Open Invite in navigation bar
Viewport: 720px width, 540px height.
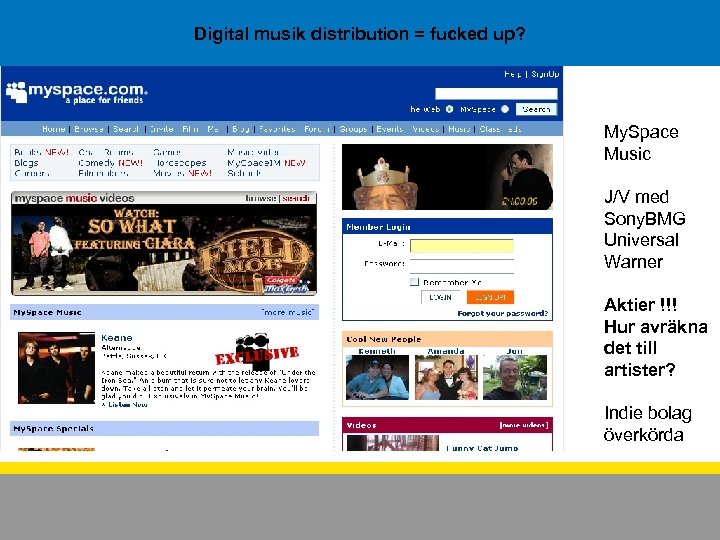162,129
